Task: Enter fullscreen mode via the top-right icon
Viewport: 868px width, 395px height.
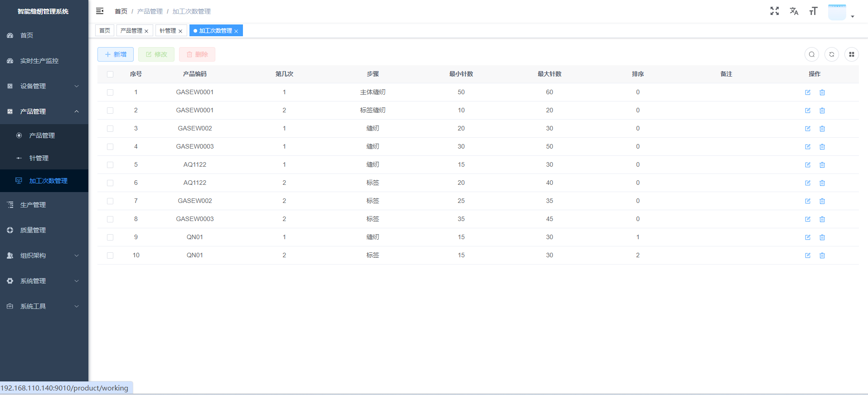Action: click(x=774, y=11)
